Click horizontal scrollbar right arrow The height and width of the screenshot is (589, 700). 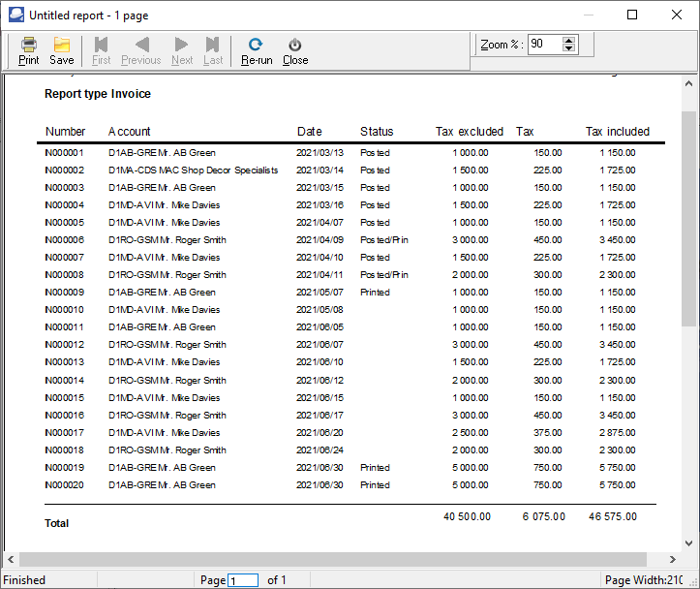[672, 559]
